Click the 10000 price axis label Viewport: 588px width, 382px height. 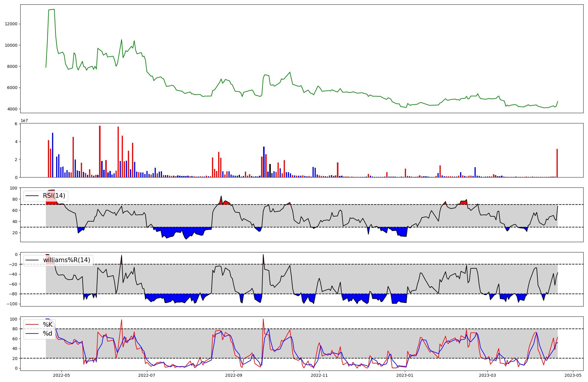coord(11,45)
